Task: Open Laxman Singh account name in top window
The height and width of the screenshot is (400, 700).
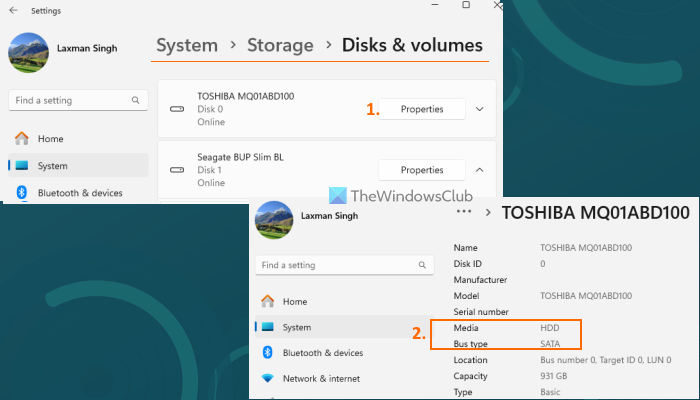Action: pyautogui.click(x=87, y=48)
